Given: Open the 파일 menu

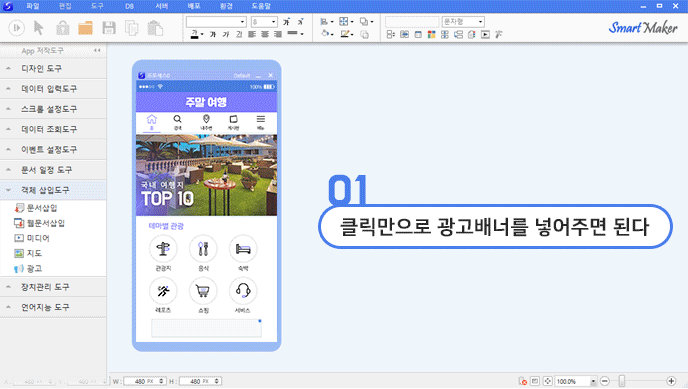Looking at the screenshot, I should coord(32,6).
